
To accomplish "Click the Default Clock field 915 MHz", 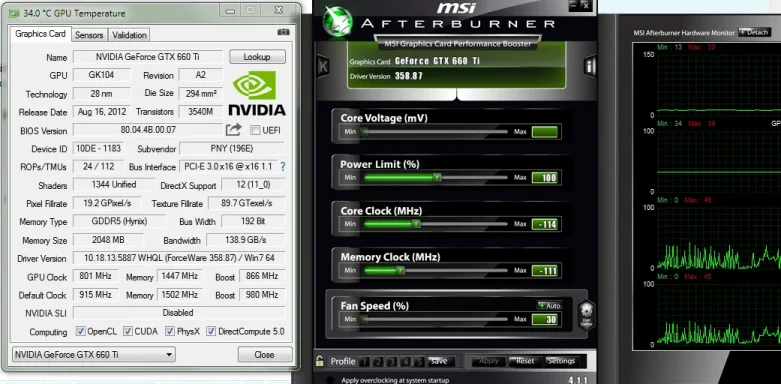I will 96,295.
